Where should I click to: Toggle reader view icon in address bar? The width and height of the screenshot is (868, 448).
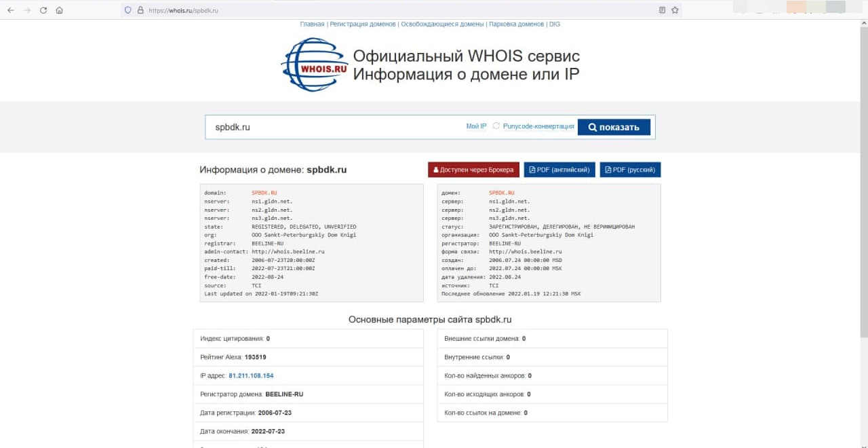pyautogui.click(x=663, y=10)
